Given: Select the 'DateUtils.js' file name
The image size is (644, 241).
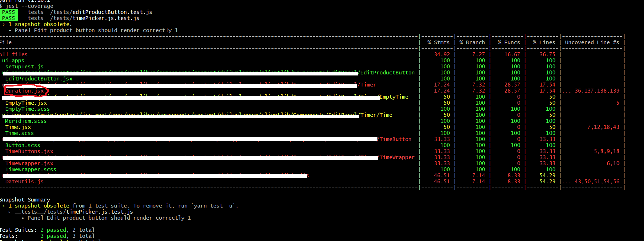Looking at the screenshot, I should [x=24, y=182].
